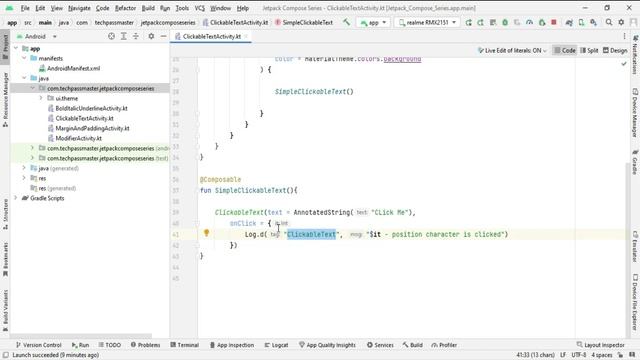Click the 4 spaces indent status entry
The image size is (640, 360).
(x=602, y=355)
